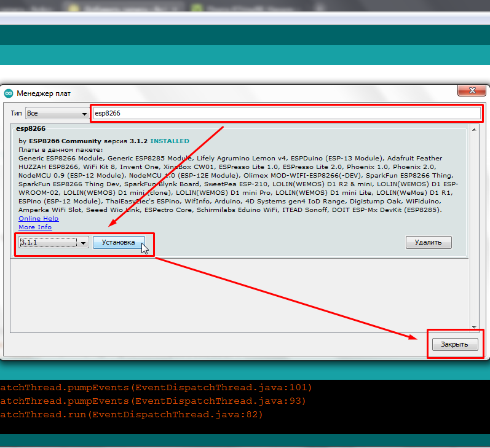Screen dimensions: 490x448
Task: Open the Online Help link
Action: coord(39,218)
